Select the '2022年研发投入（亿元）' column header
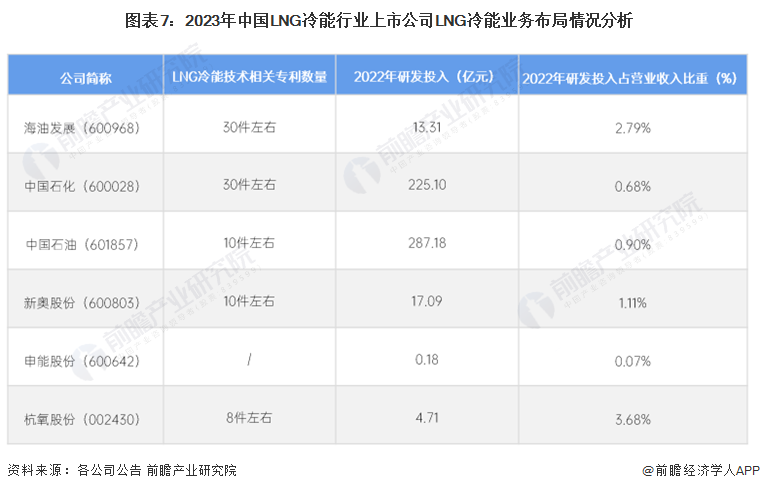The width and height of the screenshot is (760, 491). 427,77
